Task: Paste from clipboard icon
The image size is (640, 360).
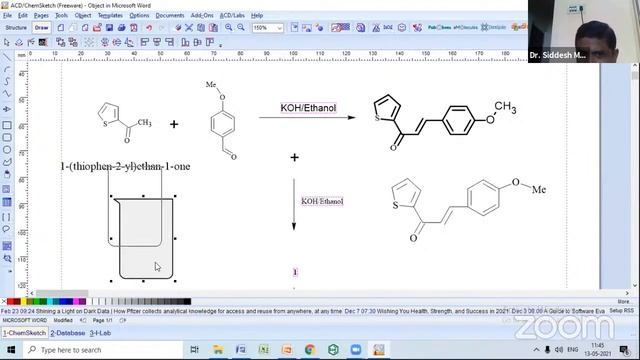Action: pos(213,28)
